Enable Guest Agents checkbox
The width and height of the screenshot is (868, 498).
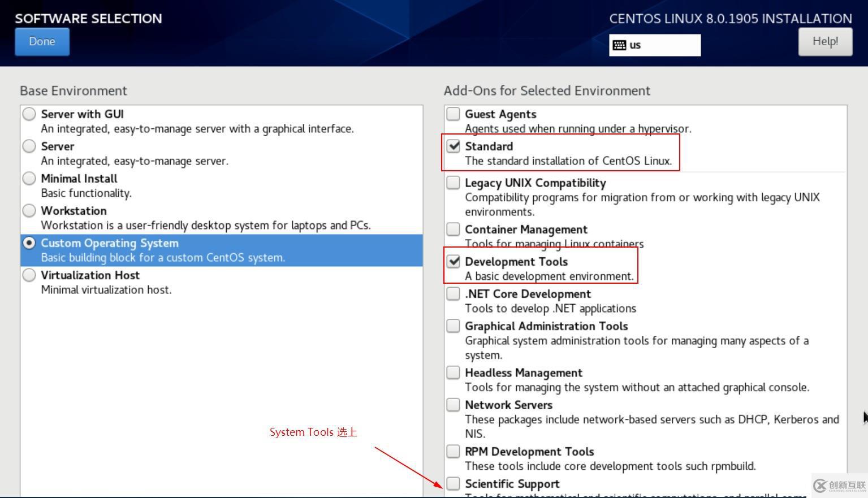(x=453, y=114)
